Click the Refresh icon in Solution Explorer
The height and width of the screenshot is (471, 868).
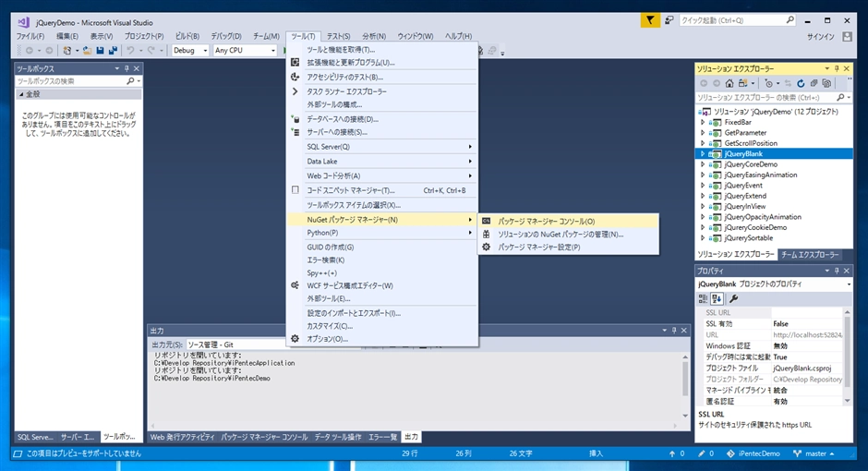click(801, 83)
